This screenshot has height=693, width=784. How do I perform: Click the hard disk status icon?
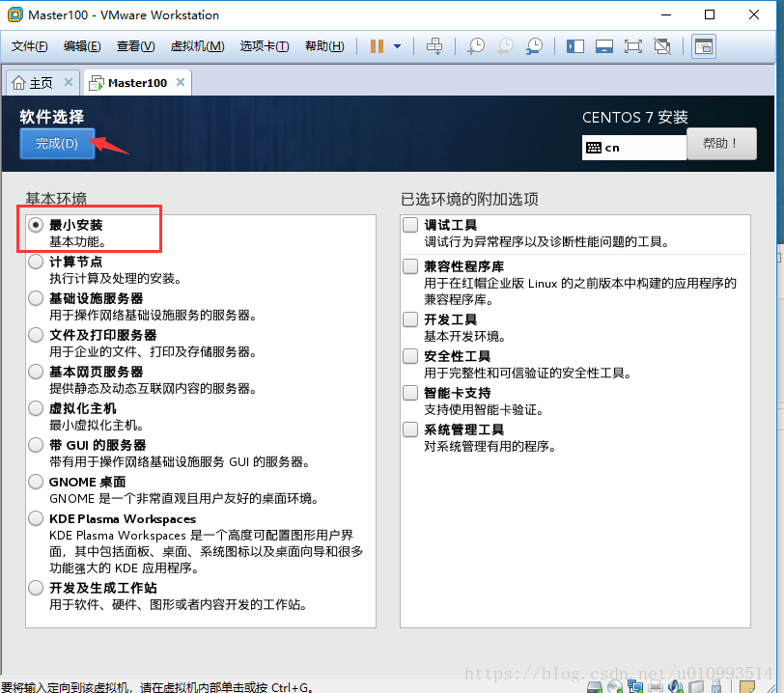tap(595, 687)
